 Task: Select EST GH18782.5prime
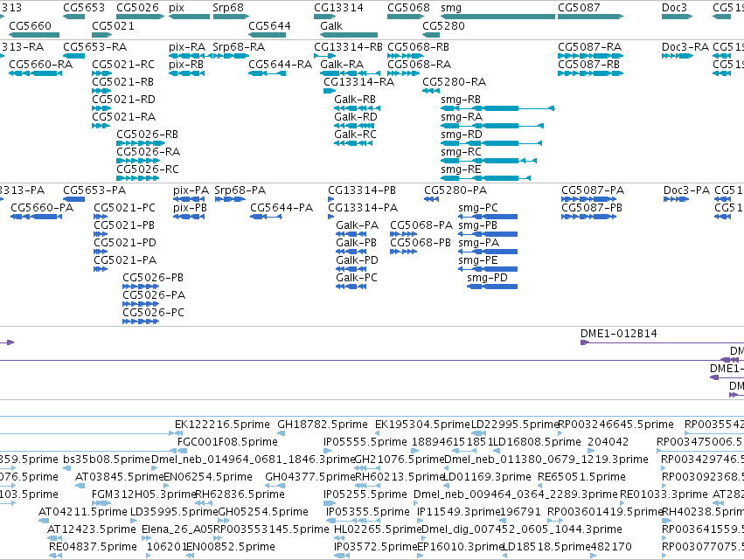(281, 433)
